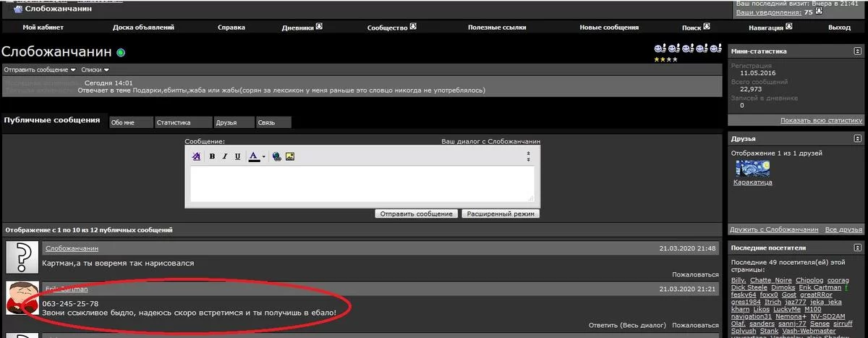Collapse the Мини-статистика panel
Viewport: 868px width, 338px height.
pos(856,51)
